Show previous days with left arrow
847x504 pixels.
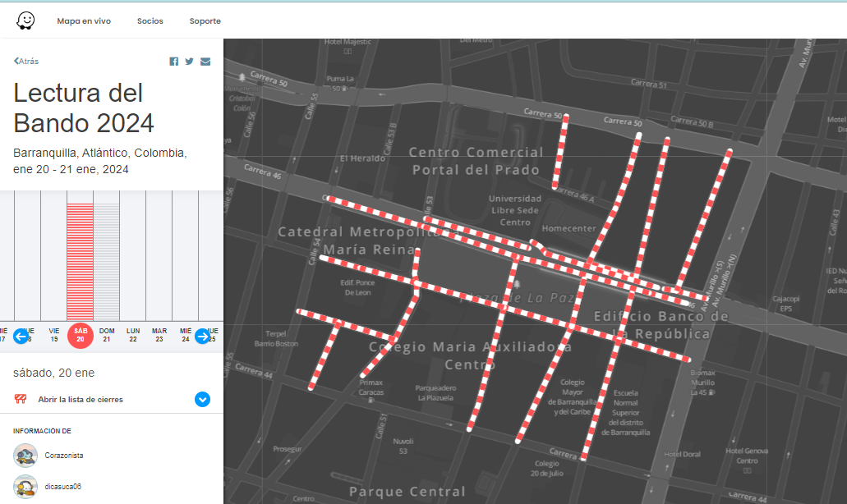click(x=21, y=337)
